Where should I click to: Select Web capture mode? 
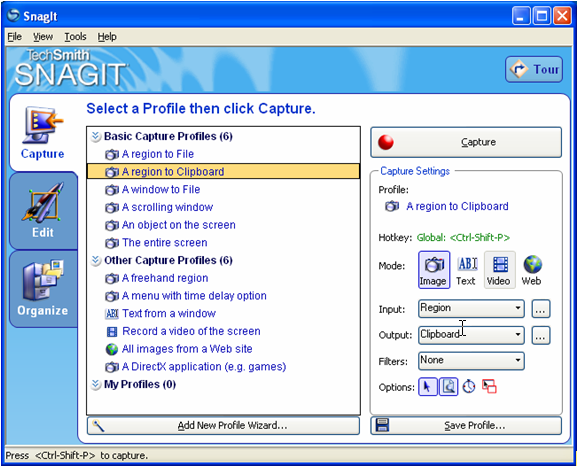tap(531, 270)
